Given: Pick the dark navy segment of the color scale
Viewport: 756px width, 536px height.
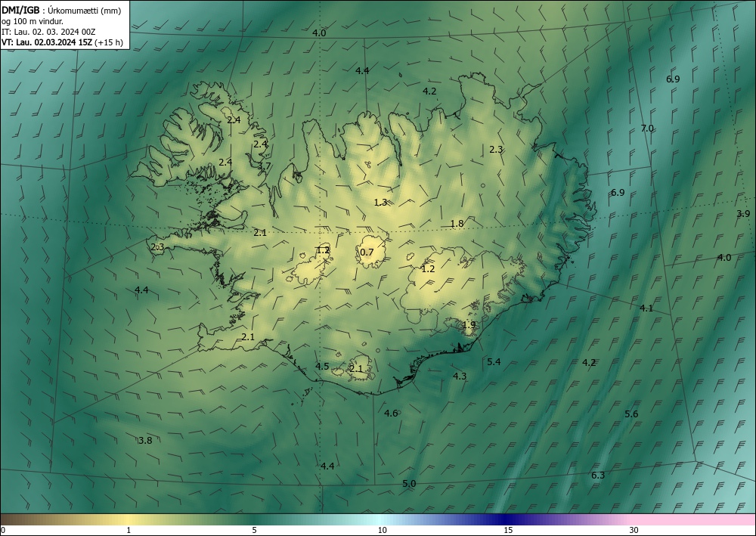Looking at the screenshot, I should (503, 519).
